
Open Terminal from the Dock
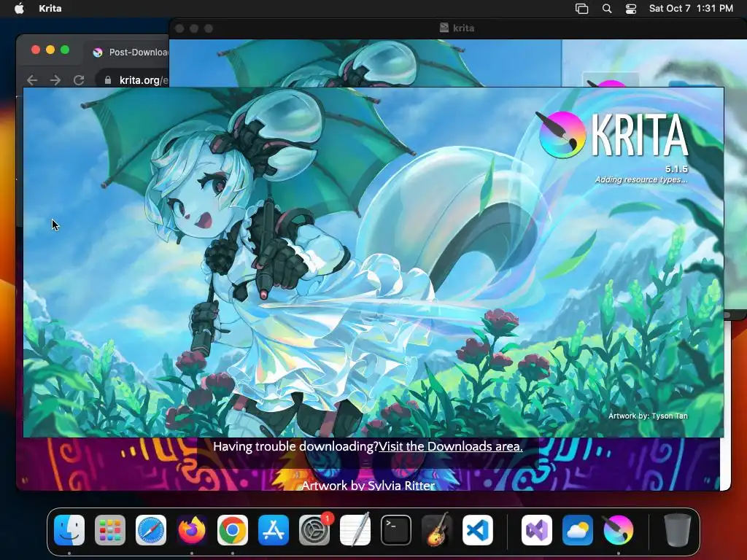pyautogui.click(x=396, y=530)
